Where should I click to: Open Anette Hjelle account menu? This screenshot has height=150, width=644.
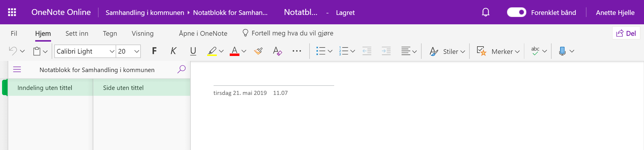coord(615,13)
